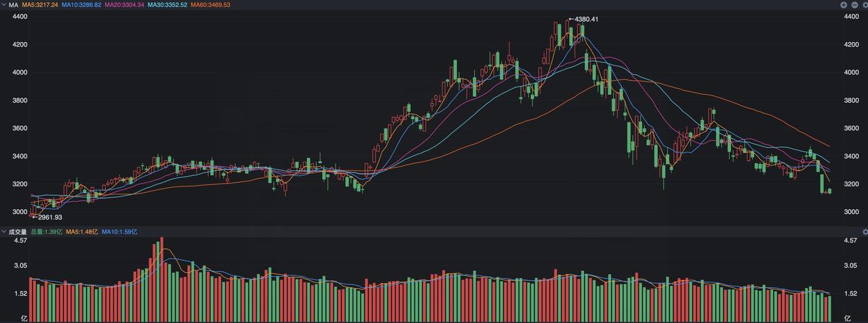Open volume panel settings gear

click(864, 232)
